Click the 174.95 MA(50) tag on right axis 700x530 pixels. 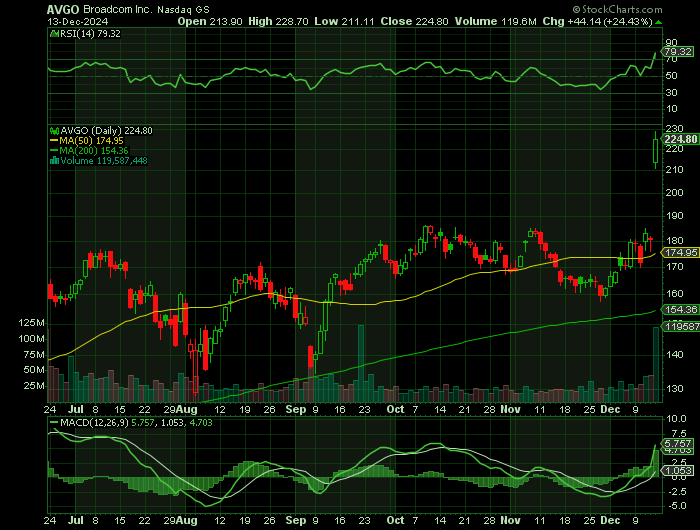click(681, 253)
